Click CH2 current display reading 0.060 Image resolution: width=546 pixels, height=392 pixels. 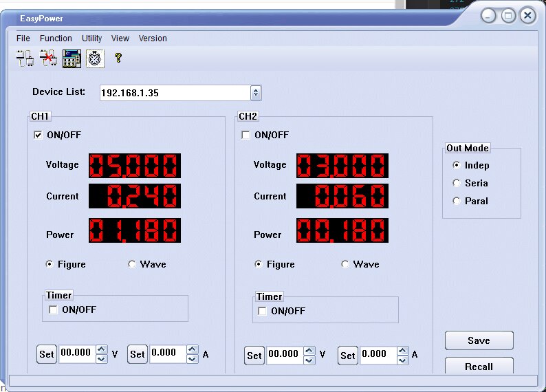(342, 196)
